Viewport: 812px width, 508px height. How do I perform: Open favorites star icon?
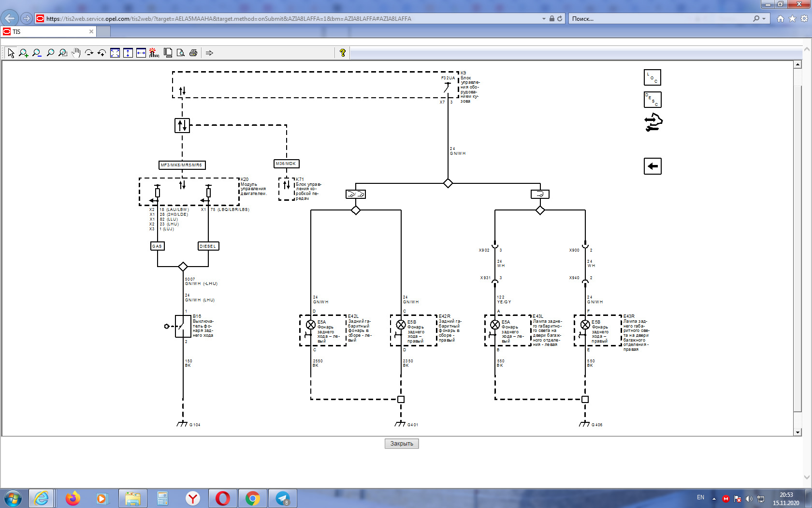792,18
